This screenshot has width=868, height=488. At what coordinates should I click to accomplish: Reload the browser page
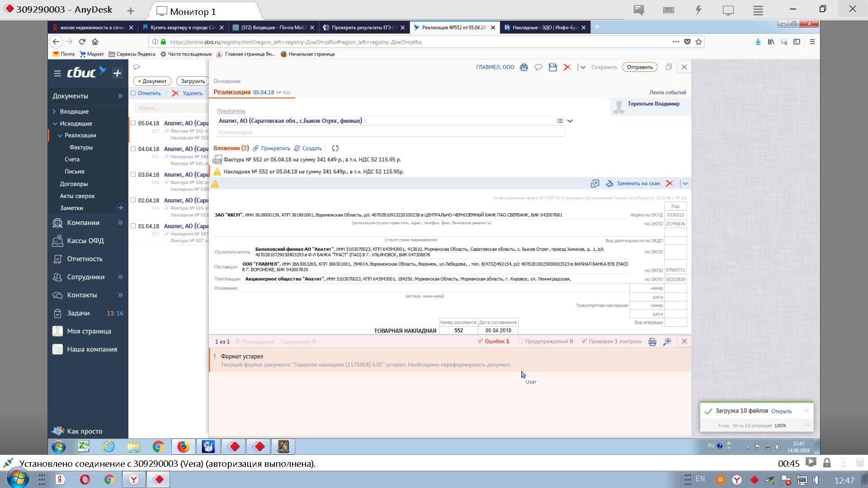click(x=82, y=42)
